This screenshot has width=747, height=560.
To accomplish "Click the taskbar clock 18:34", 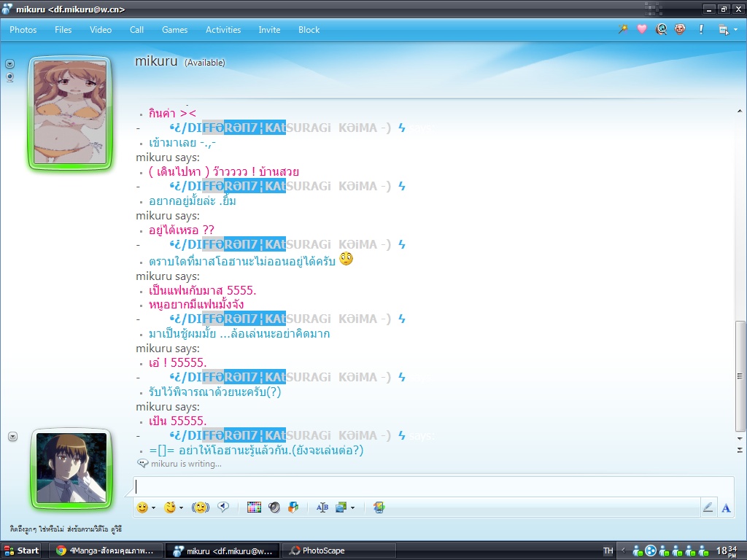I will (x=727, y=551).
